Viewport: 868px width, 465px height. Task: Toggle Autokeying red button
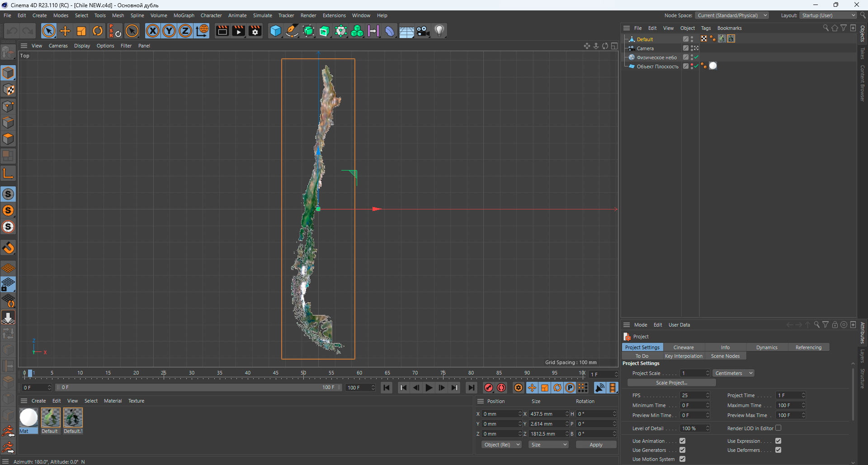(501, 388)
